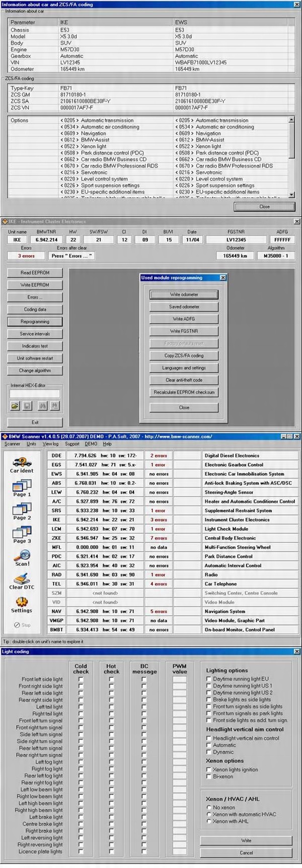302x868 pixels.
Task: Click Exit in the IKE window
Action: click(x=35, y=422)
